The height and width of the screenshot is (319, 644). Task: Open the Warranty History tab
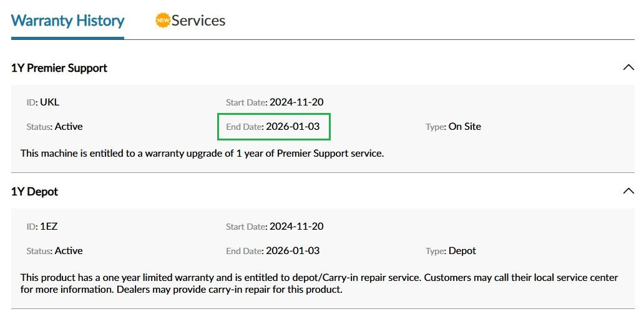[x=68, y=21]
